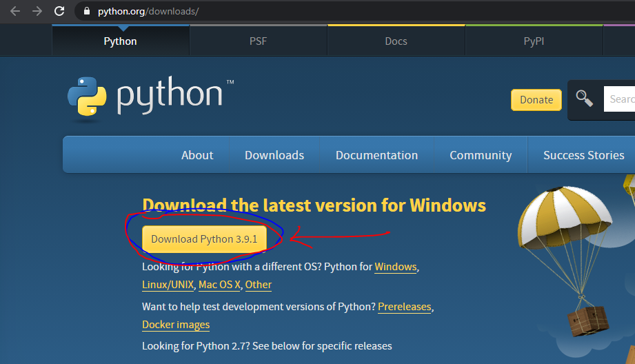The width and height of the screenshot is (635, 364).
Task: Click the address bar URL
Action: coord(148,11)
